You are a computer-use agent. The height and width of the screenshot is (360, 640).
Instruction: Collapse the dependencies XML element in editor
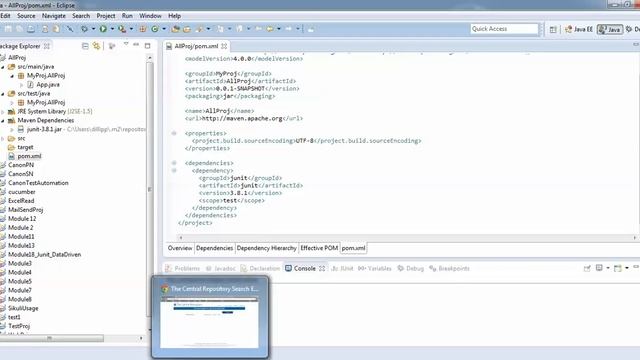[x=174, y=163]
